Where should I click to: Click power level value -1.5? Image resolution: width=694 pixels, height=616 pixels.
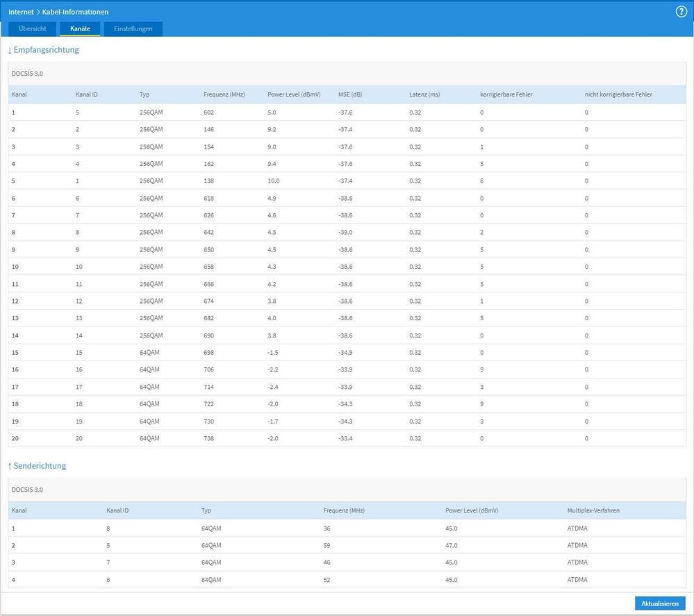point(273,353)
